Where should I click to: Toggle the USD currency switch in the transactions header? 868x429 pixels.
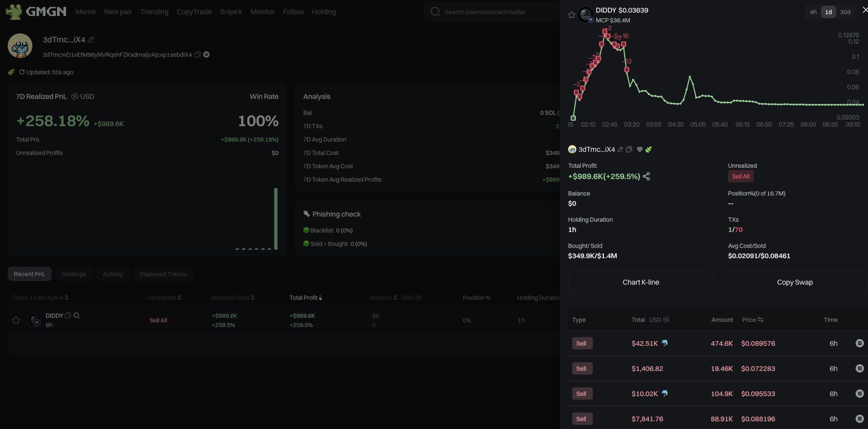[666, 320]
